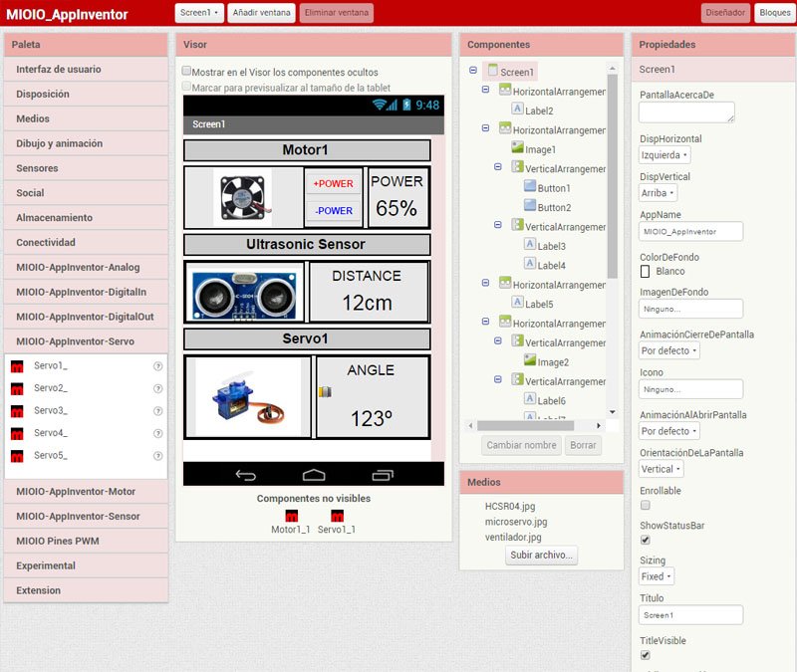Select HCSR04.jpg in the Medios list
Image resolution: width=797 pixels, height=672 pixels.
[510, 506]
